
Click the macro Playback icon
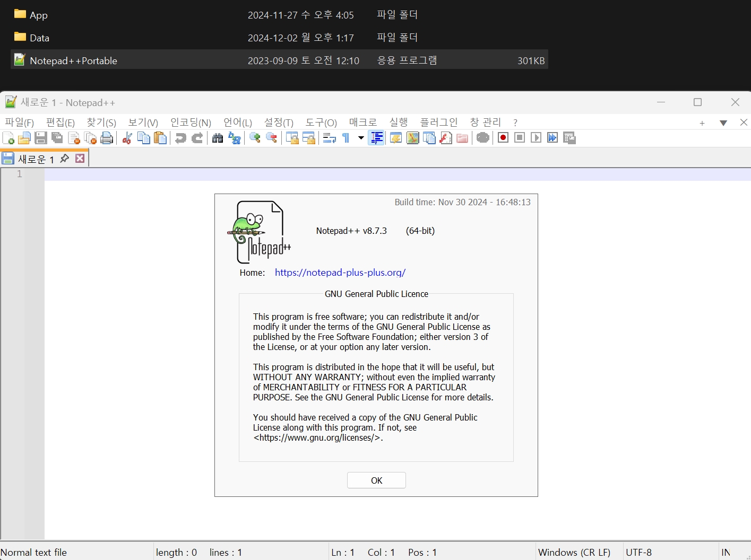(x=536, y=138)
